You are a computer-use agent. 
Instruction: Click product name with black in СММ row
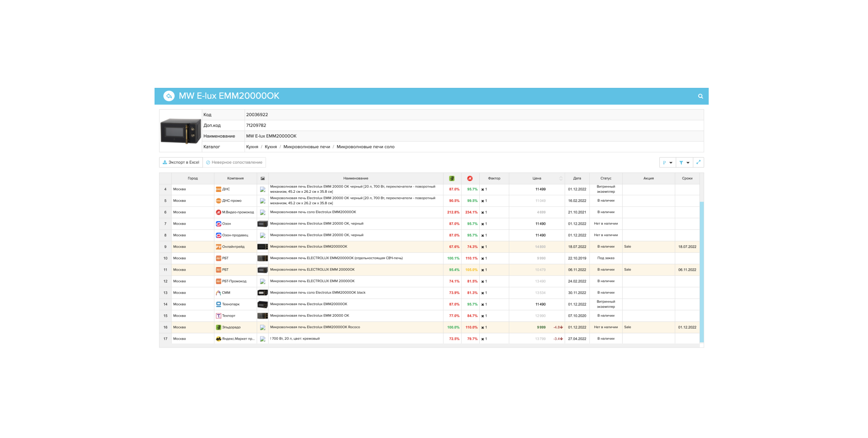tap(317, 293)
